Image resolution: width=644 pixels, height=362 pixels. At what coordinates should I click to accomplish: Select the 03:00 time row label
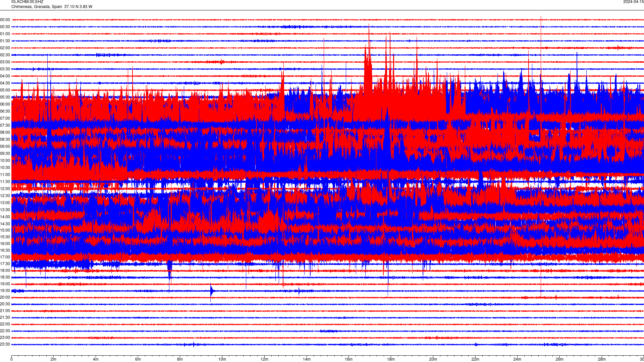(x=5, y=62)
